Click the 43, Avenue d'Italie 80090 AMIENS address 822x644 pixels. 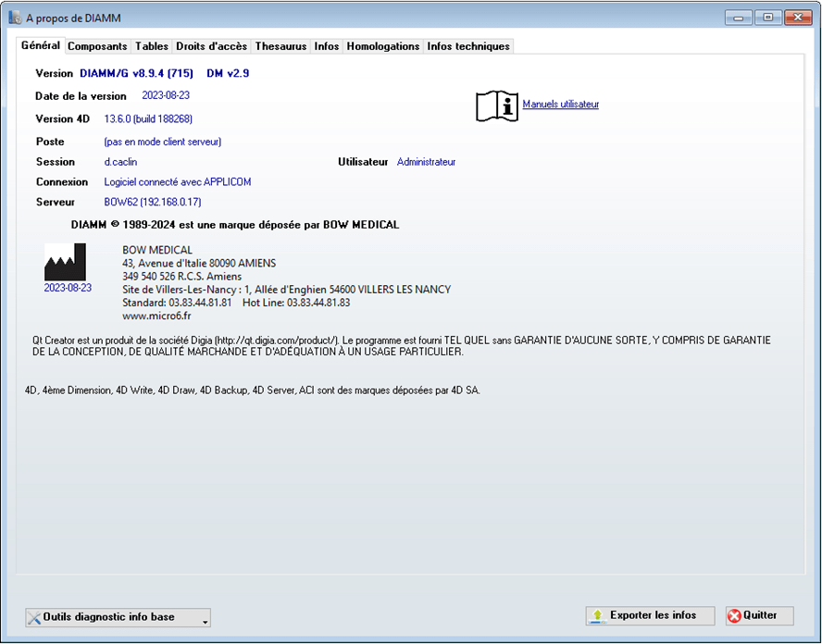coord(199,263)
